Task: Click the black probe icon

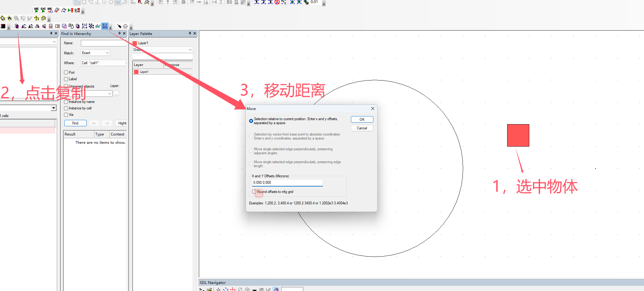Action: coord(119,26)
